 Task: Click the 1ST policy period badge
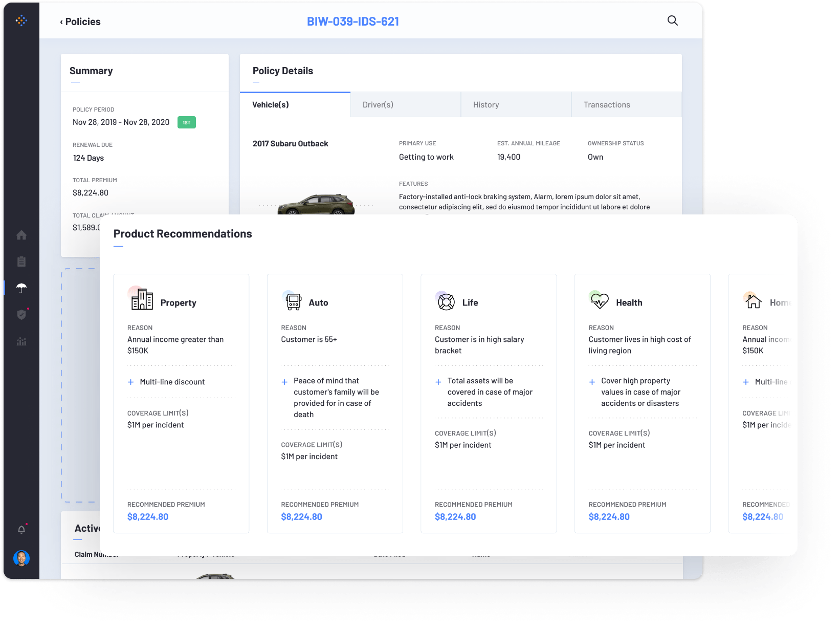[x=187, y=122]
